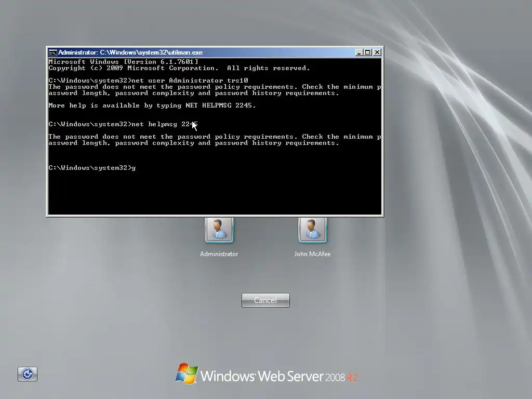Image resolution: width=532 pixels, height=399 pixels.
Task: Click the title bar text Administrator: C:\Windows\system32\utilman.exe
Action: click(130, 52)
